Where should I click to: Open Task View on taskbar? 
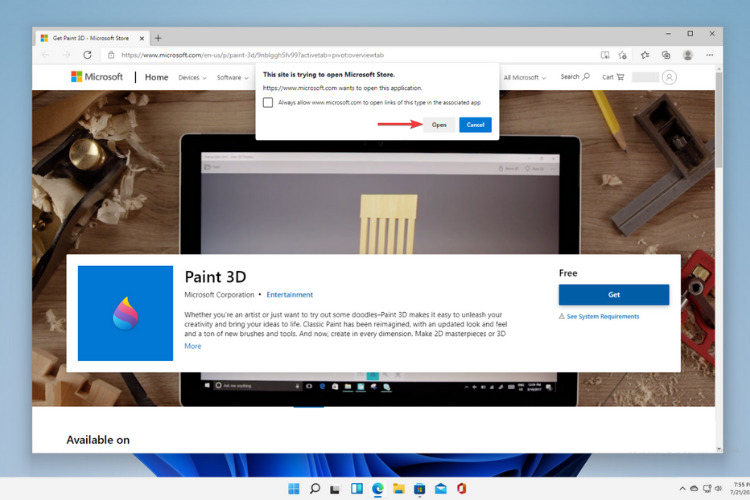tap(335, 489)
